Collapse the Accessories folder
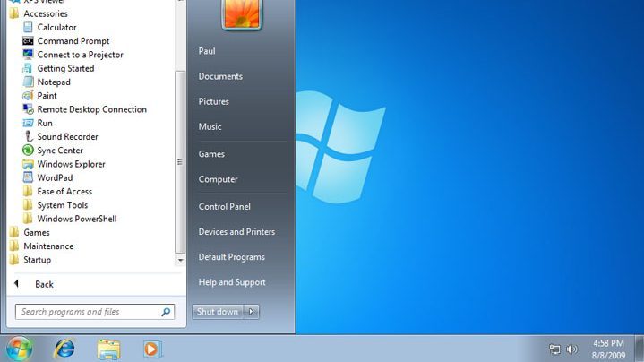The height and width of the screenshot is (362, 644). (45, 14)
